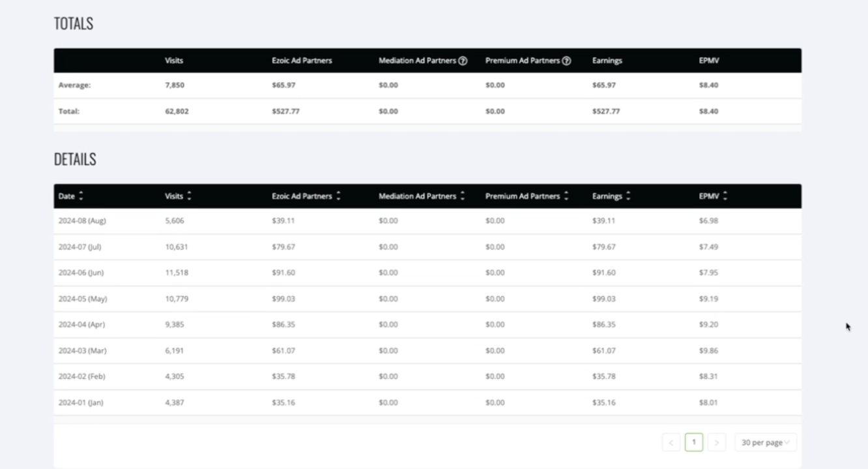Click the 2024-08 (Aug) date cell
868x469 pixels.
click(82, 220)
